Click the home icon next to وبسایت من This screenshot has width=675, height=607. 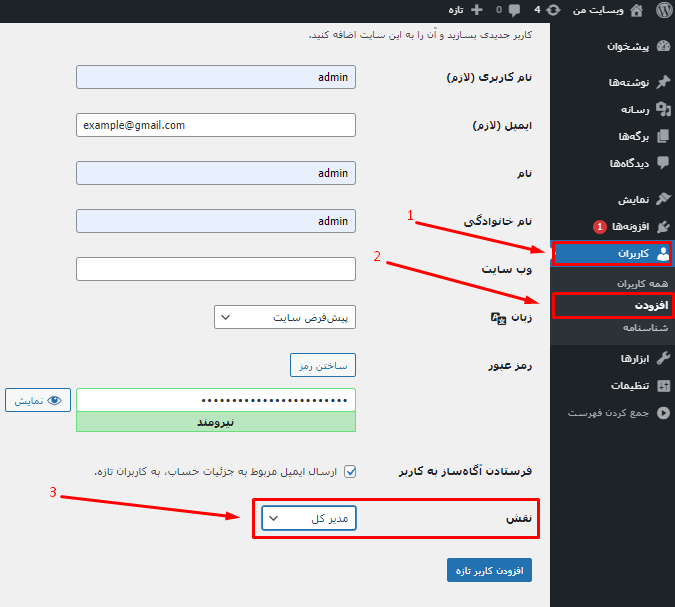636,10
